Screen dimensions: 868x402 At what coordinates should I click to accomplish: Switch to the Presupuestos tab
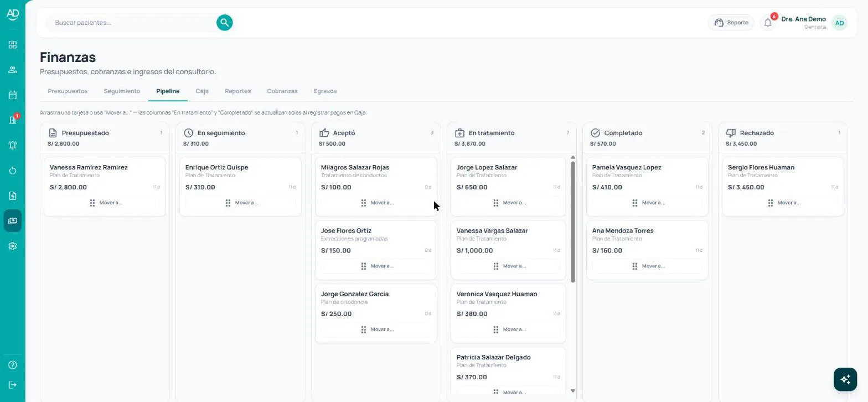coord(68,91)
